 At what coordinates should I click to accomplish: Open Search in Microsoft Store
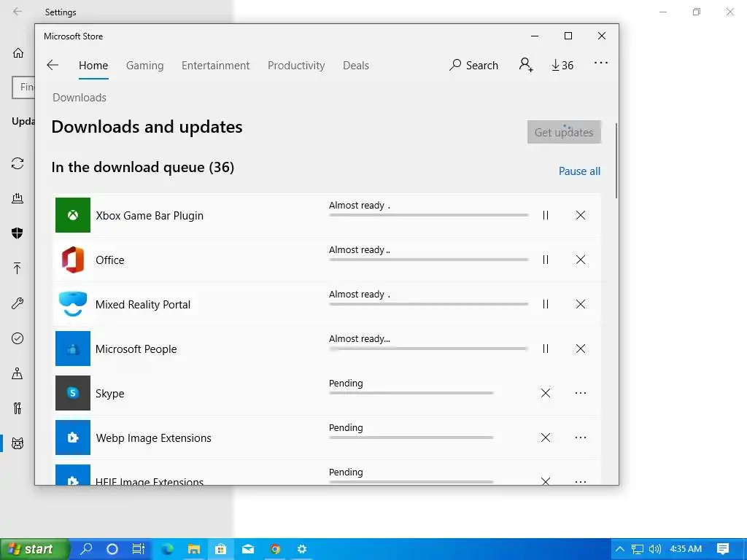click(473, 65)
